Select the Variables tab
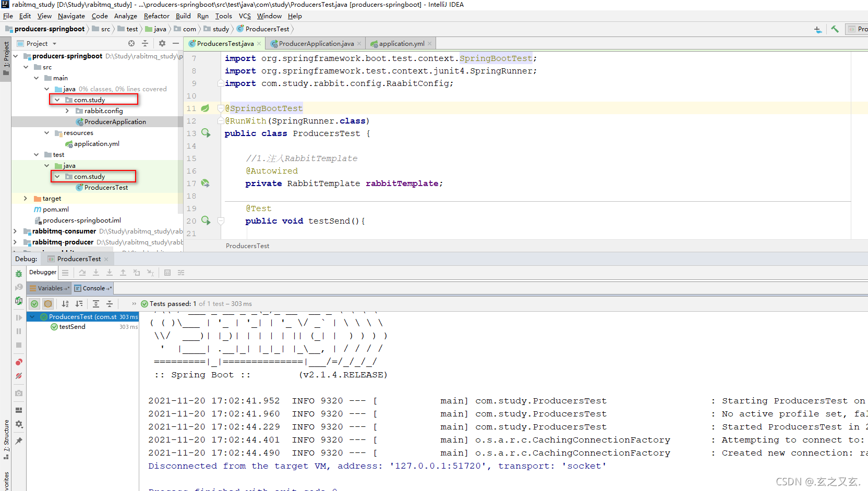The height and width of the screenshot is (491, 868). point(50,288)
